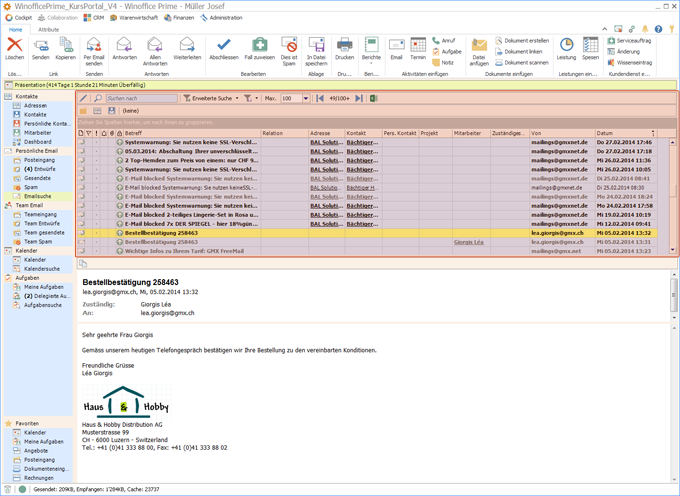Jump to last page of results
This screenshot has height=496, width=680.
359,98
